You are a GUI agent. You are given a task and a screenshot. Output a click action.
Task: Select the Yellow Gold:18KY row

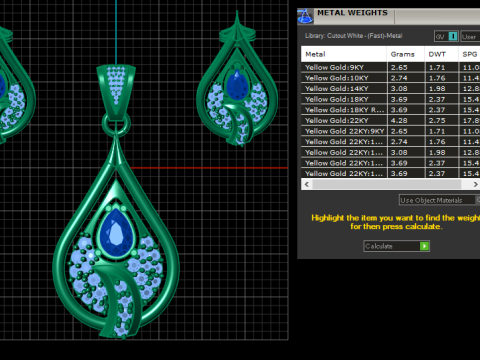(390, 99)
